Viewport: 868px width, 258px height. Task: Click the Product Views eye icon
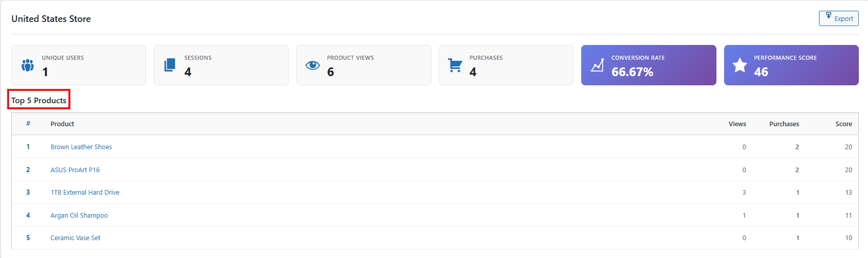(313, 65)
